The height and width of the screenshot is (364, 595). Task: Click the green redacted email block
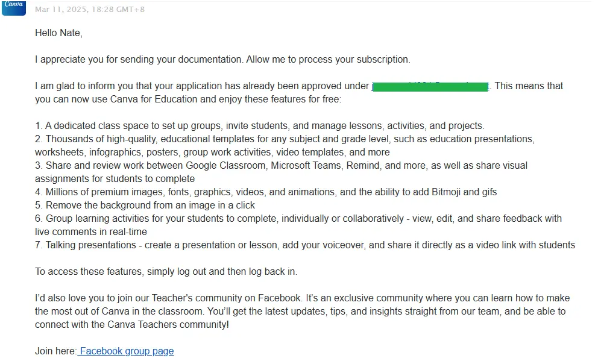(430, 86)
